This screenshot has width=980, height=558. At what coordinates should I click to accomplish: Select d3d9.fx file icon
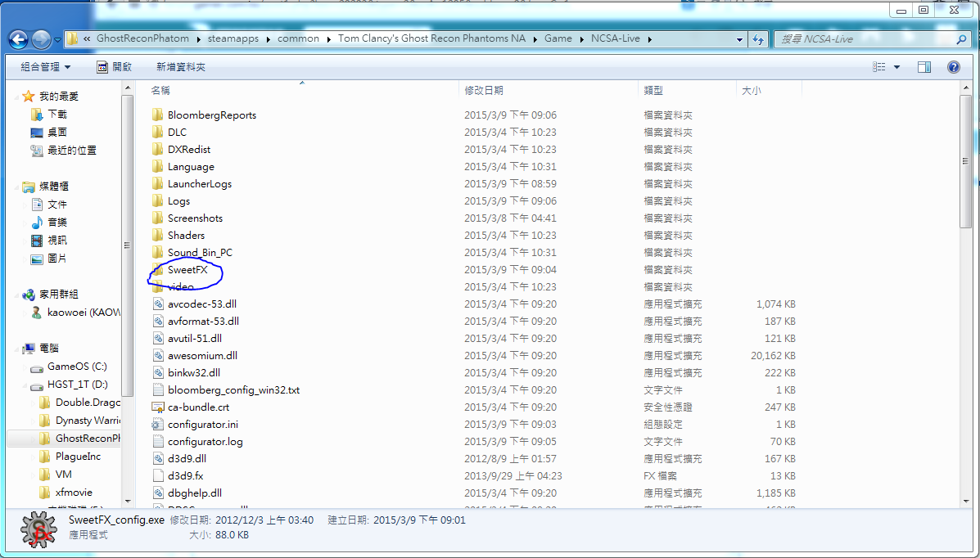(158, 475)
